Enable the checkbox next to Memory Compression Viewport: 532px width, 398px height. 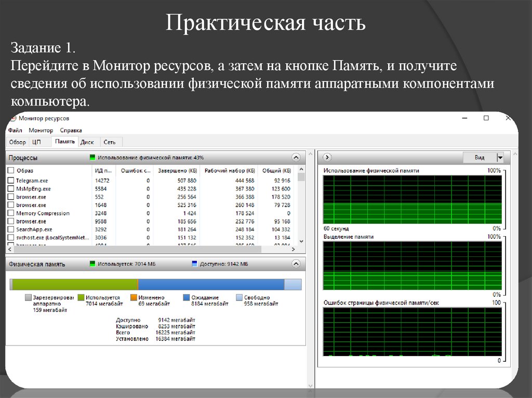coord(10,213)
